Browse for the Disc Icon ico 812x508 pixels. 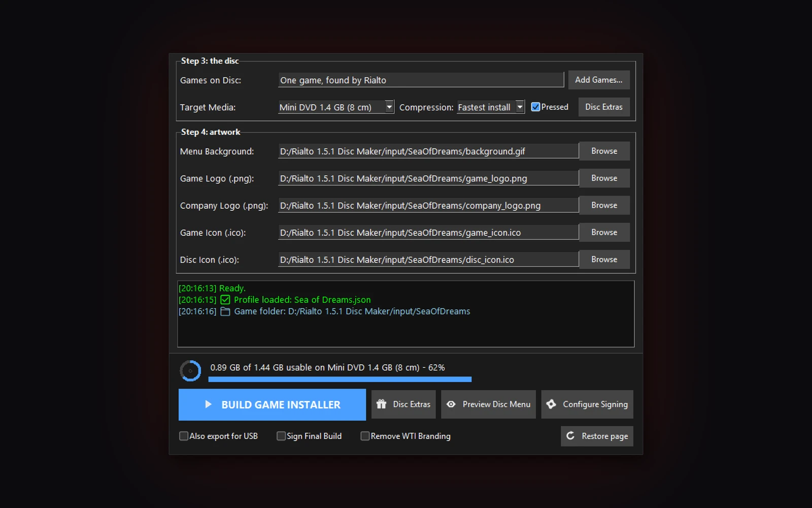(x=604, y=260)
